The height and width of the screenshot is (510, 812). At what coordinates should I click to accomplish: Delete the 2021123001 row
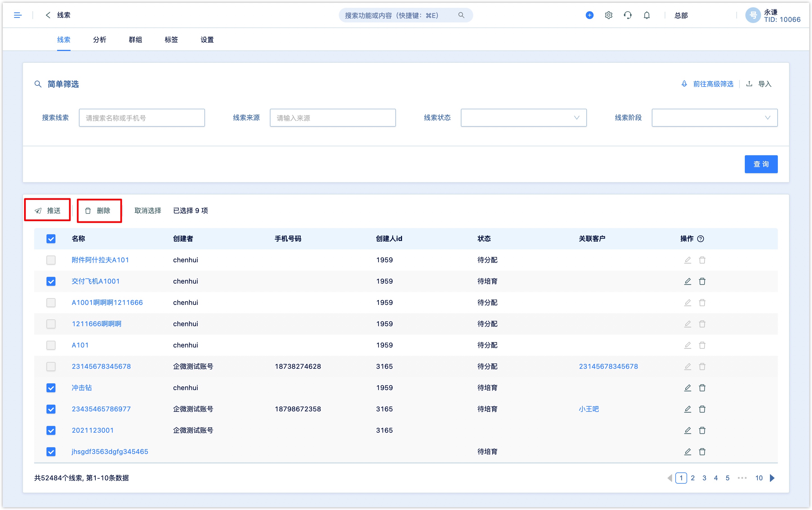coord(702,430)
